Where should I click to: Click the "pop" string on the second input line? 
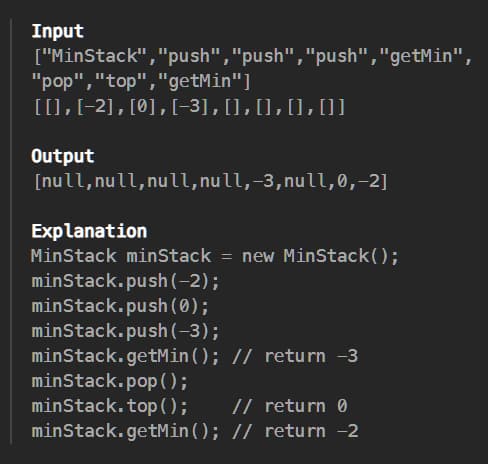(58, 82)
